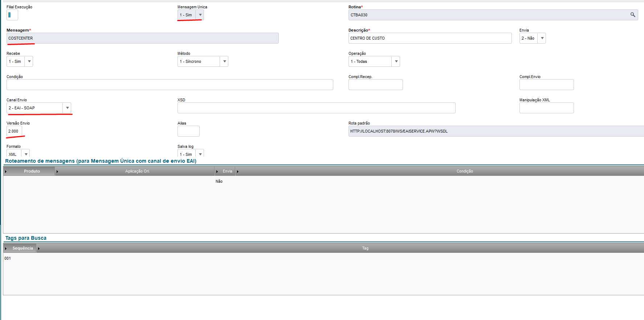Viewport: 644px width, 320px height.
Task: Open the Salva log dropdown
Action: (200, 154)
